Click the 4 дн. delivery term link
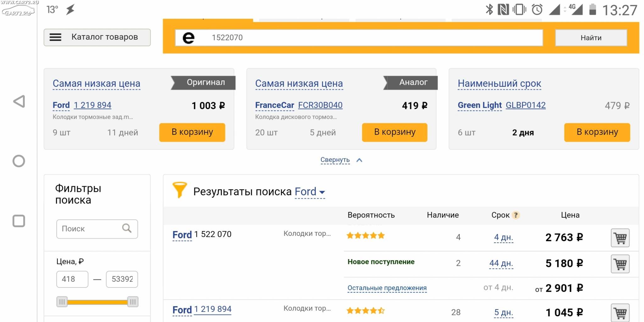The width and height of the screenshot is (644, 322). click(x=503, y=237)
